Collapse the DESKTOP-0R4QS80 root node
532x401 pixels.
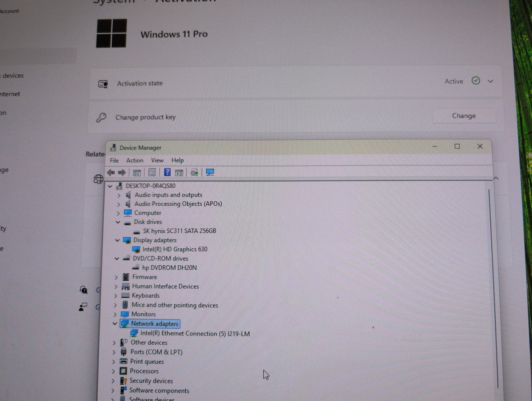click(110, 186)
